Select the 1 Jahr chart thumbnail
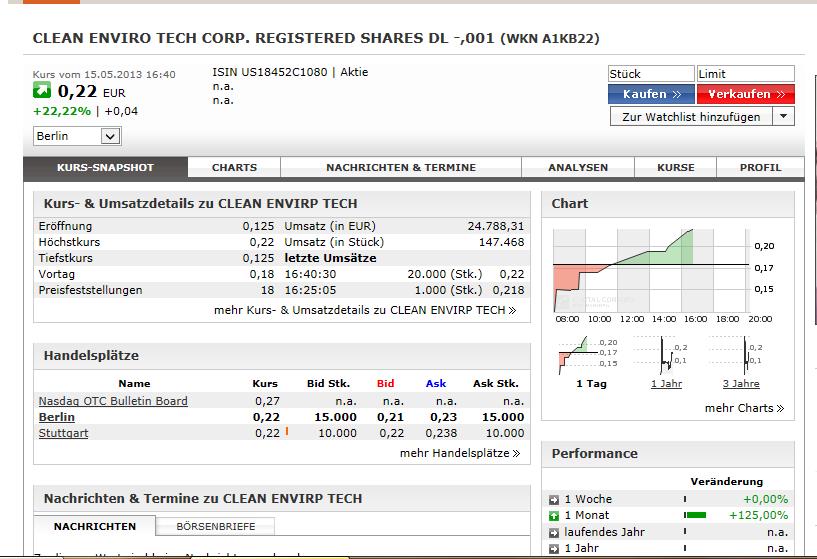 668,359
